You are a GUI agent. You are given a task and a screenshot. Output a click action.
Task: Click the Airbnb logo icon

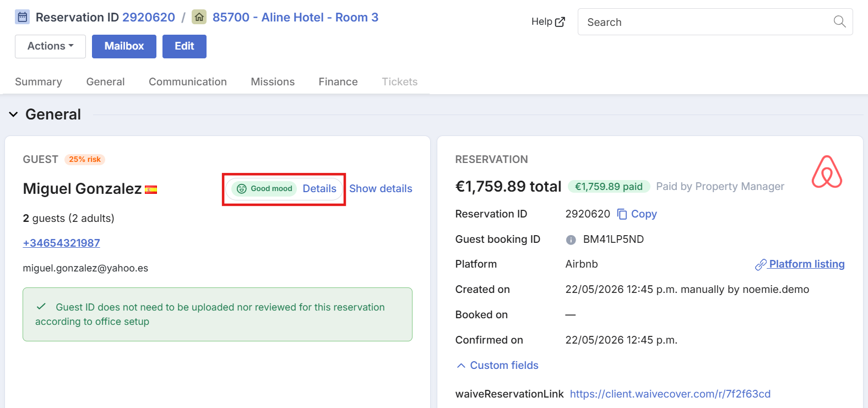point(827,172)
